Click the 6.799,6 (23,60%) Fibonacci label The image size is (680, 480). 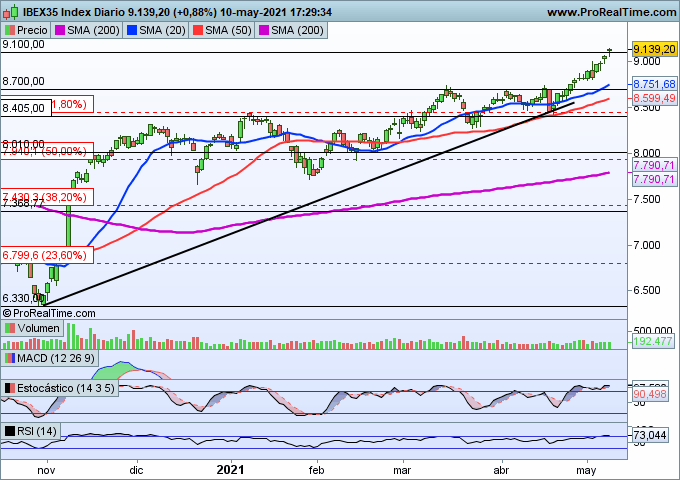click(47, 255)
